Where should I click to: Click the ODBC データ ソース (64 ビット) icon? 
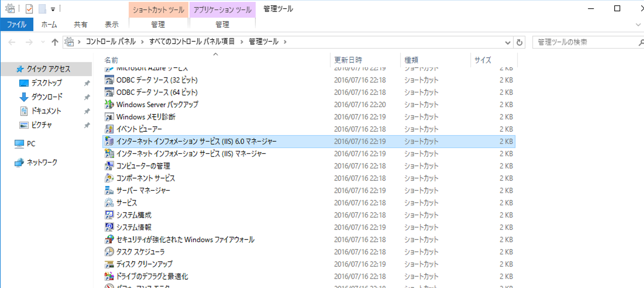coord(109,92)
